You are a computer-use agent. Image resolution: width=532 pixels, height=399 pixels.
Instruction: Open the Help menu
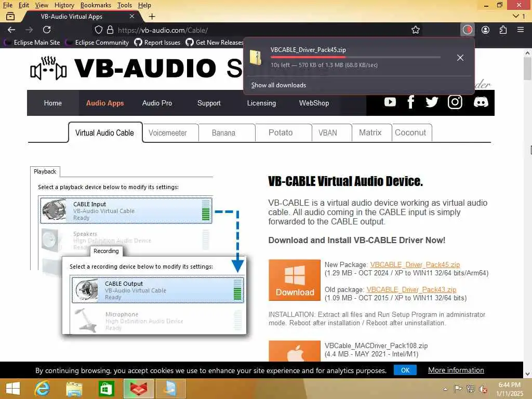(144, 5)
